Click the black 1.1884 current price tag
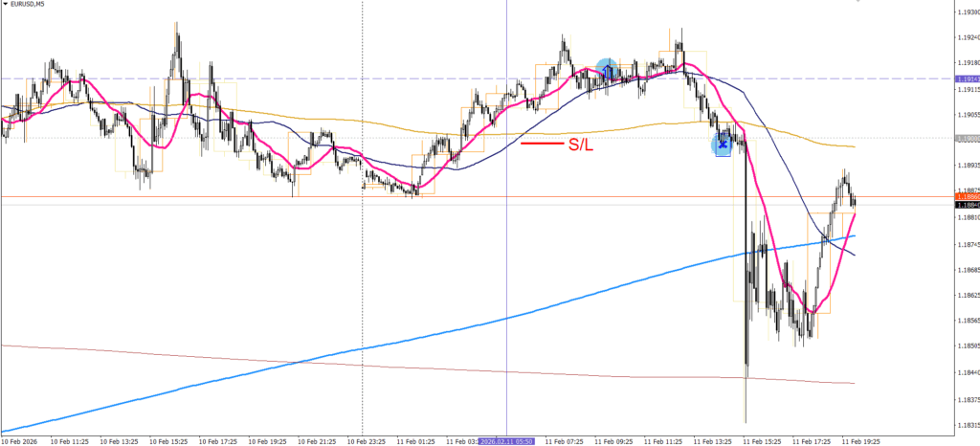Viewport: 980px width, 446px height. (x=967, y=204)
